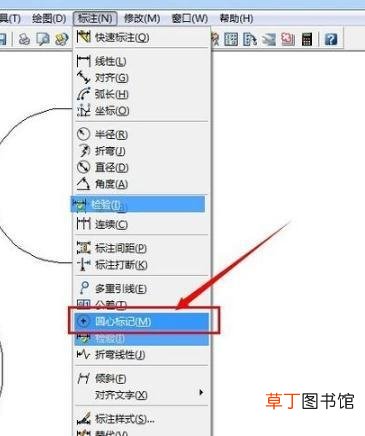365x436 pixels.
Task: Open the 修改(M) menu
Action: click(142, 18)
